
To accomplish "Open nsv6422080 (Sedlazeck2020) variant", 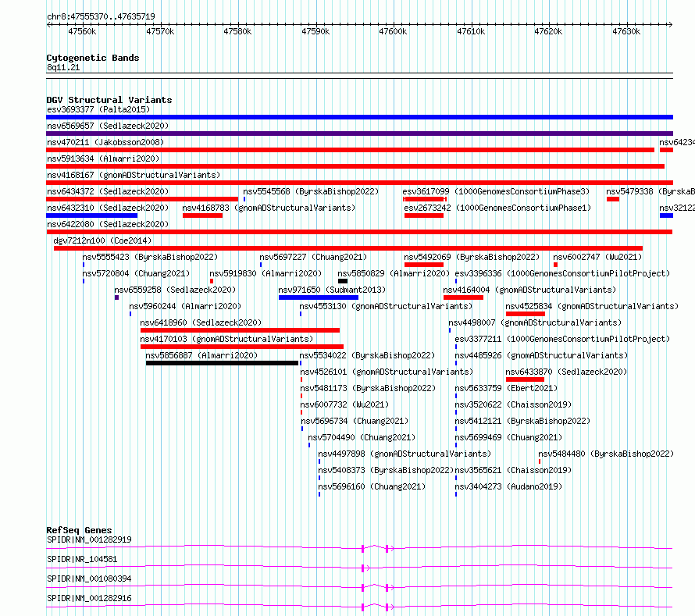I will pos(108,224).
